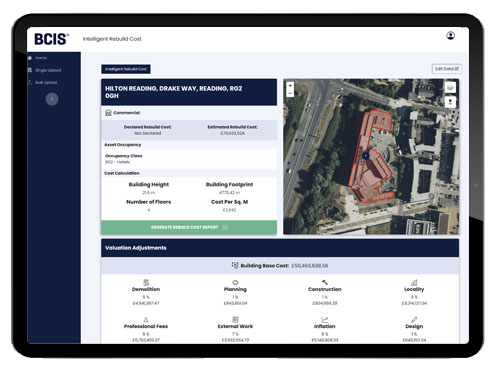Generate Rebuild Cost Report
500x380 pixels.
[x=189, y=227]
